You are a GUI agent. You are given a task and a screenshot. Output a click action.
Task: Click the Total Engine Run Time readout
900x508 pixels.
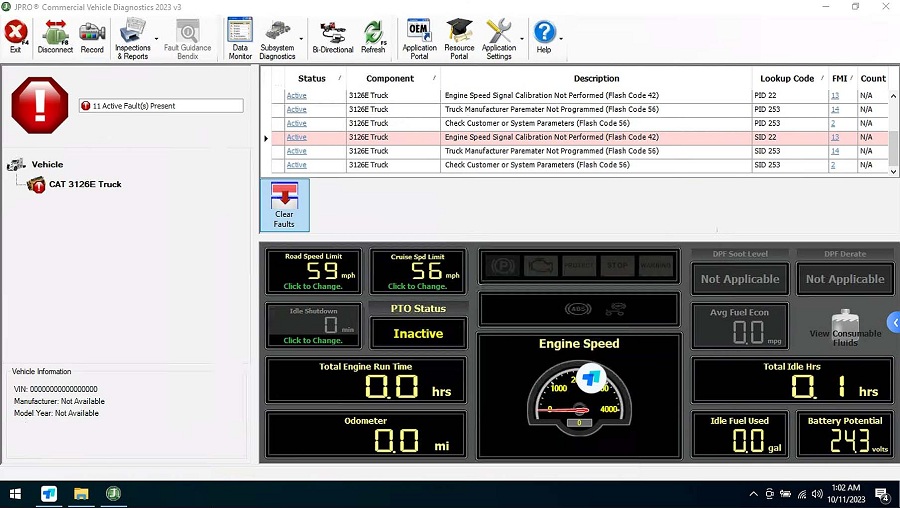click(366, 381)
